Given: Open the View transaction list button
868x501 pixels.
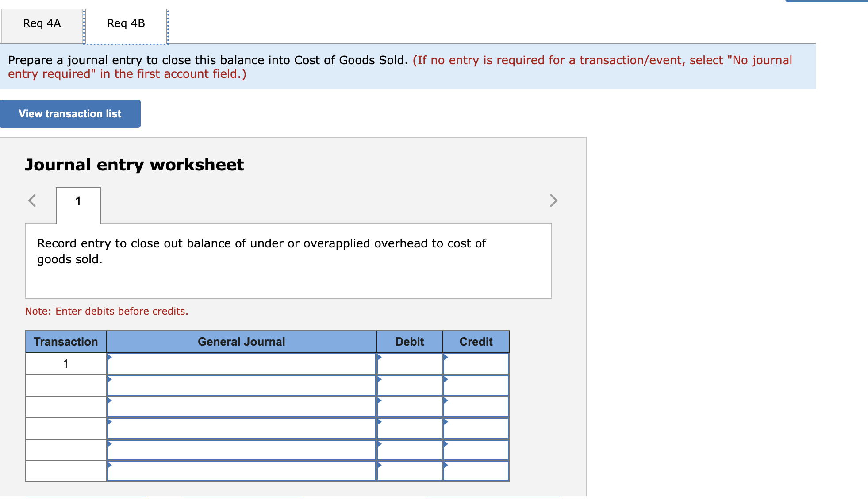Looking at the screenshot, I should pos(70,114).
